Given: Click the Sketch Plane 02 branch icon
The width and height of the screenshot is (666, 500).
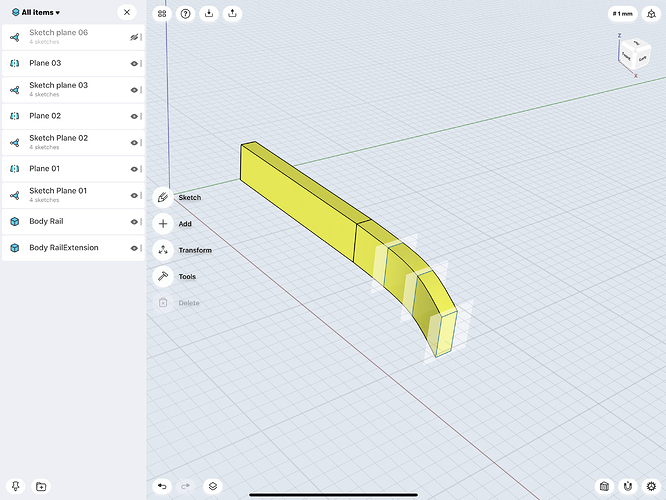Looking at the screenshot, I should click(14, 143).
